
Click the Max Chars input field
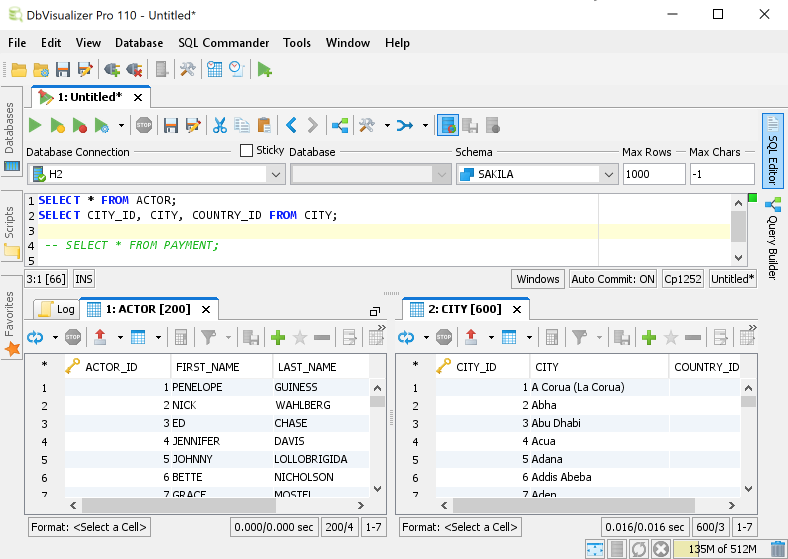tap(722, 174)
